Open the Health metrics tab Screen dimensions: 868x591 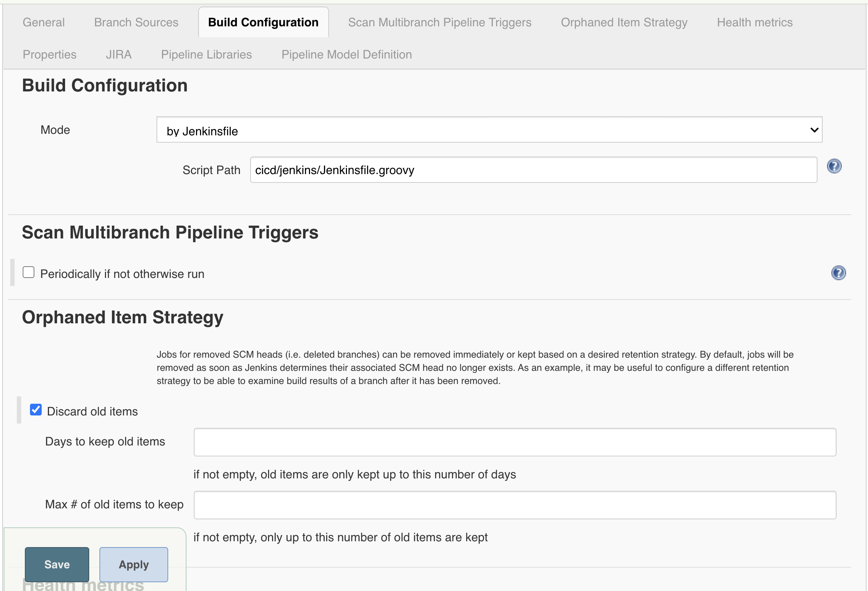pos(755,22)
